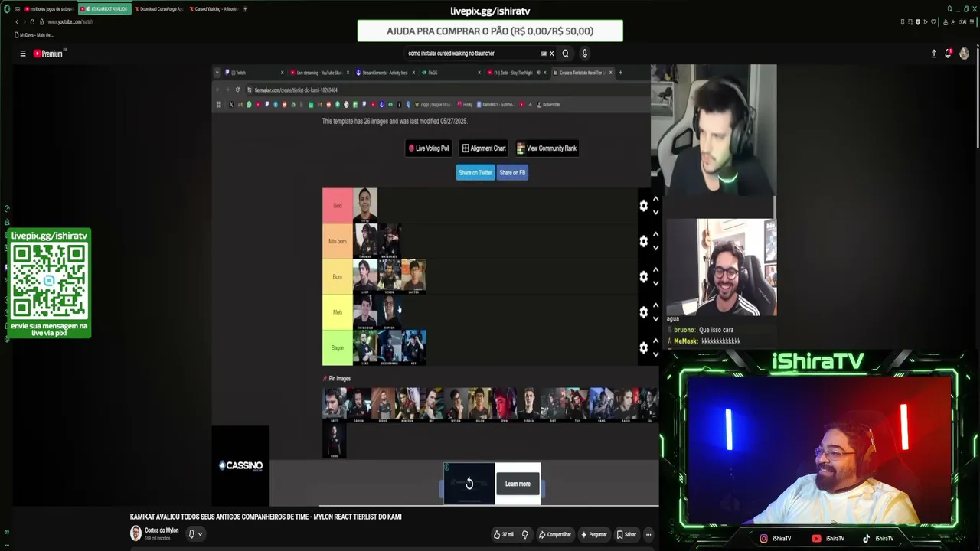Image resolution: width=980 pixels, height=551 pixels.
Task: Click the Cortes do Mylon channel name
Action: coord(162,530)
